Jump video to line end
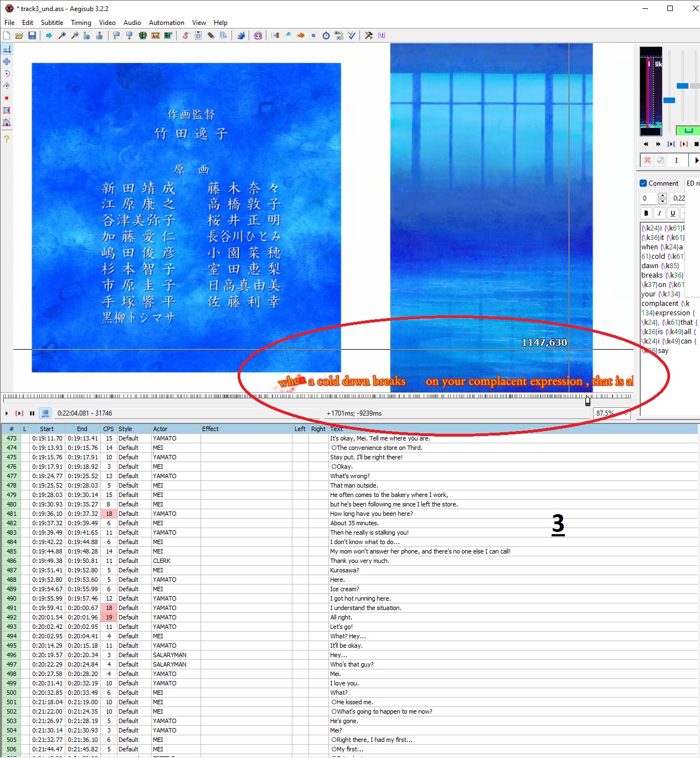This screenshot has width=700, height=758. (x=100, y=35)
